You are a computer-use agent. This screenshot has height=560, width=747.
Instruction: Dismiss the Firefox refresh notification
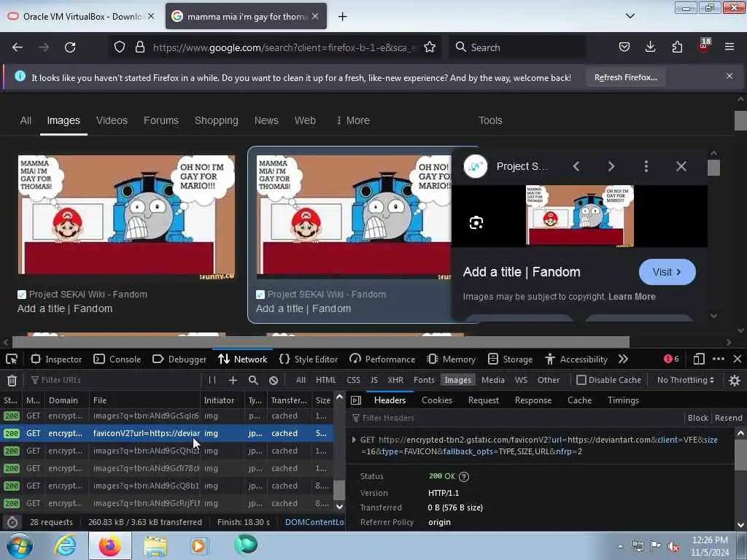[x=729, y=76]
